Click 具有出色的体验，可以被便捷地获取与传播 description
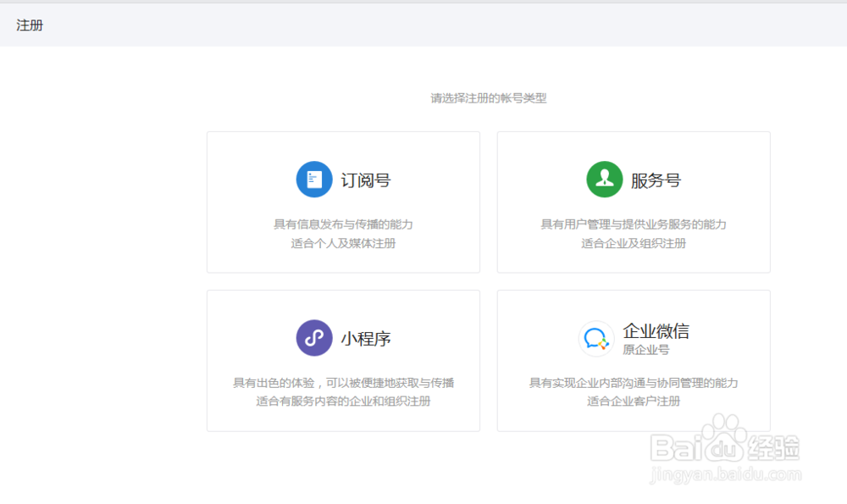847x504 pixels. (343, 383)
